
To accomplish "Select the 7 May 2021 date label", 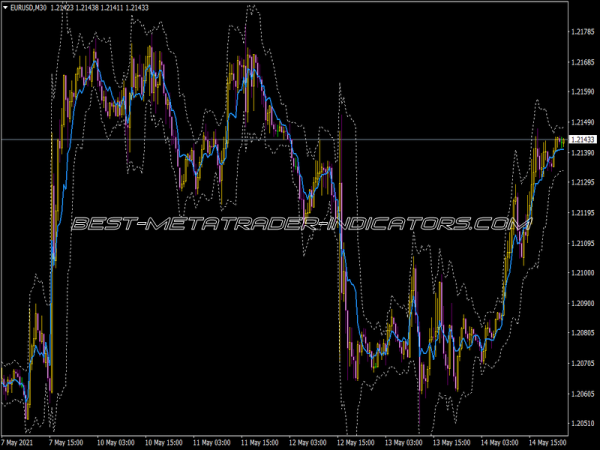I will tap(17, 443).
